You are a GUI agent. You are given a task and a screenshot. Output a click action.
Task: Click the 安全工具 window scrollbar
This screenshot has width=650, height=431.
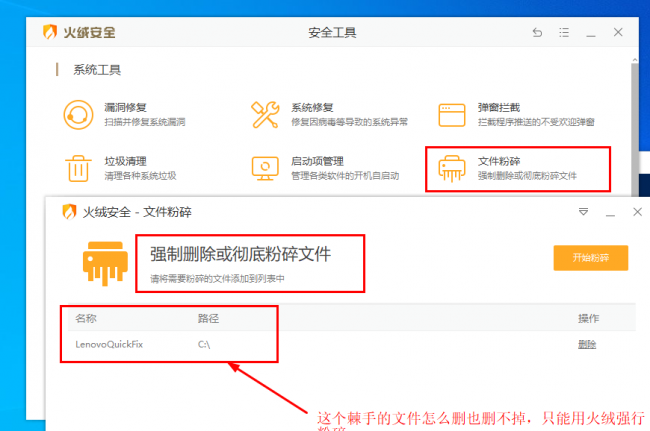tap(635, 128)
